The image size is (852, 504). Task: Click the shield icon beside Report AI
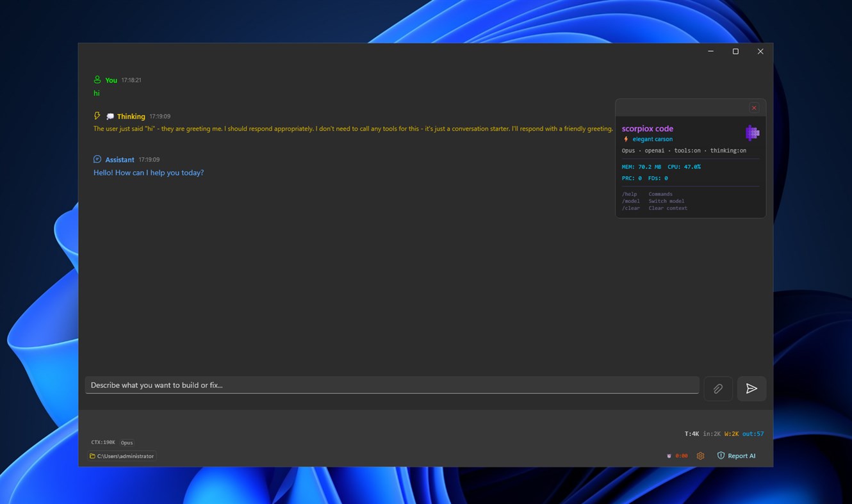(x=721, y=456)
